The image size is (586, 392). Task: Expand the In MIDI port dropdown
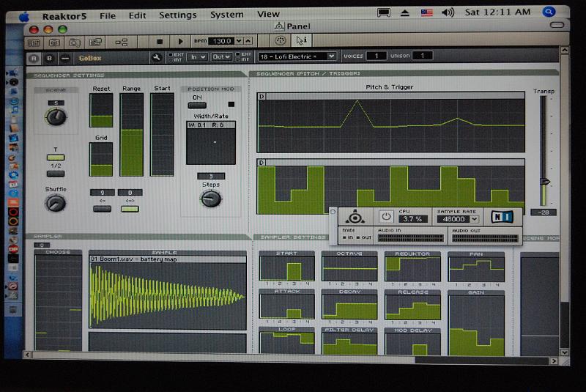point(197,56)
